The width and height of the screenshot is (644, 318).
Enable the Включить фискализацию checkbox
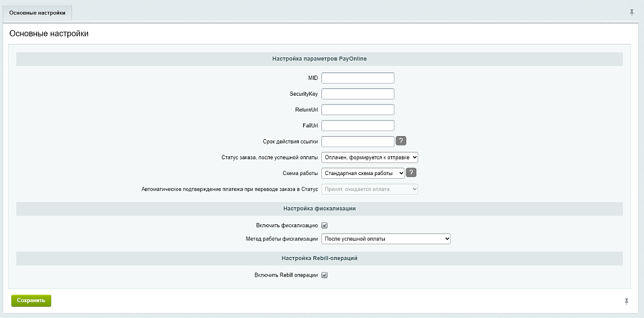[x=325, y=225]
